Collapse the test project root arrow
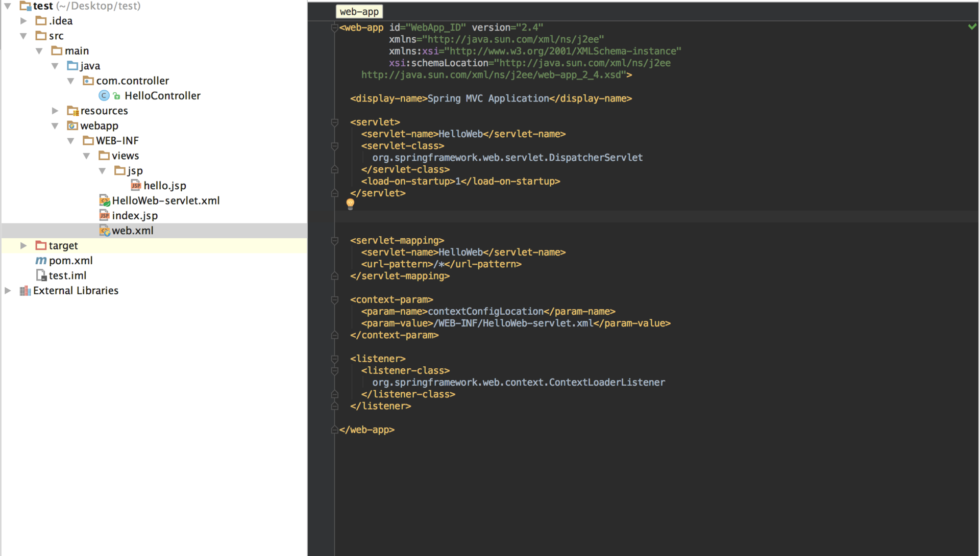The width and height of the screenshot is (980, 556). click(8, 6)
